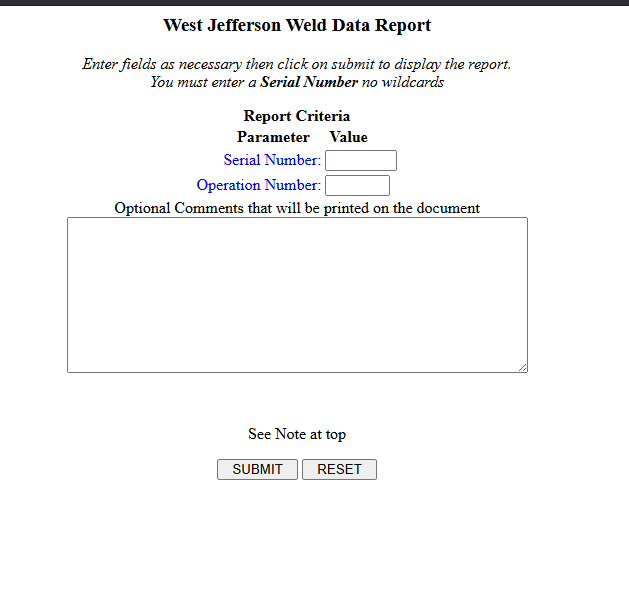Click the Optional Comments label text

pos(297,208)
